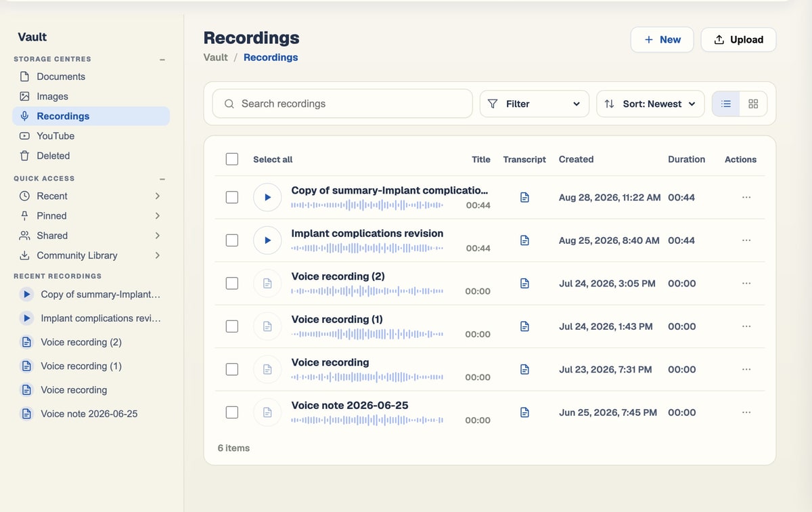
Task: Select Recordings in the sidebar
Action: (91, 116)
